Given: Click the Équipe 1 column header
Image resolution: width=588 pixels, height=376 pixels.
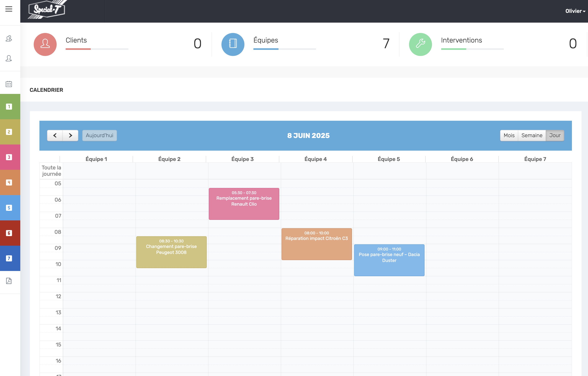Looking at the screenshot, I should (x=96, y=159).
